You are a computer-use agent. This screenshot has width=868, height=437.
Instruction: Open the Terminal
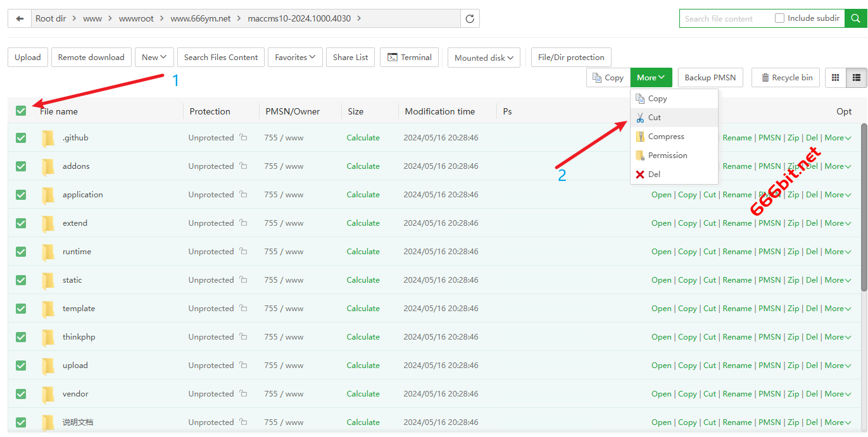point(409,58)
